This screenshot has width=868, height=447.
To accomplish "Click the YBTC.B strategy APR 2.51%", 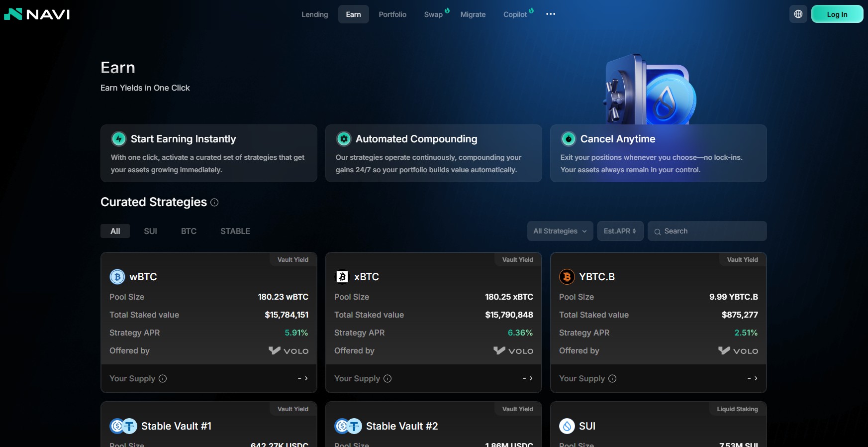I will [746, 333].
